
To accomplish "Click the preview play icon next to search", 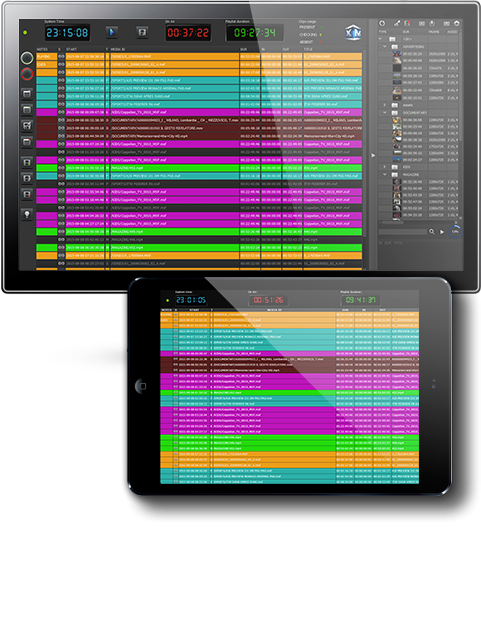I will pos(442,231).
